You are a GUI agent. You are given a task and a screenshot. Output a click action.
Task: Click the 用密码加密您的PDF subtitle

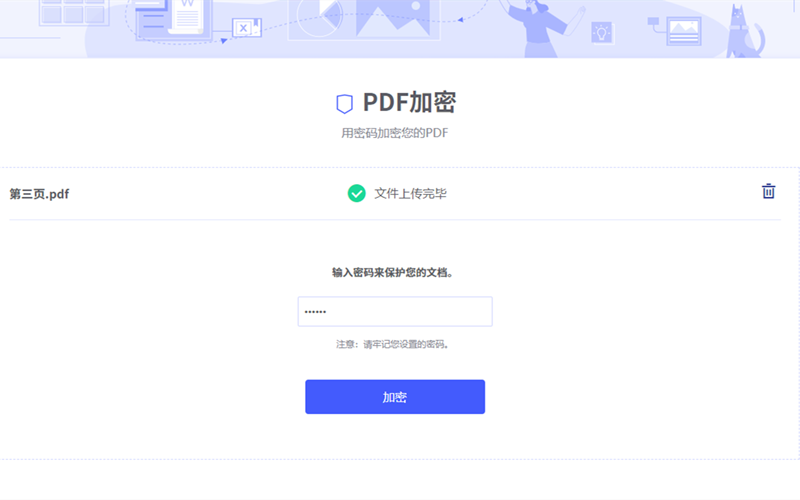point(394,134)
